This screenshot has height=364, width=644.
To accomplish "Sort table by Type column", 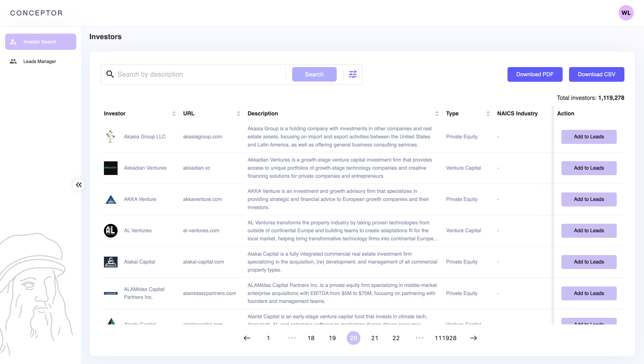I will click(x=488, y=113).
